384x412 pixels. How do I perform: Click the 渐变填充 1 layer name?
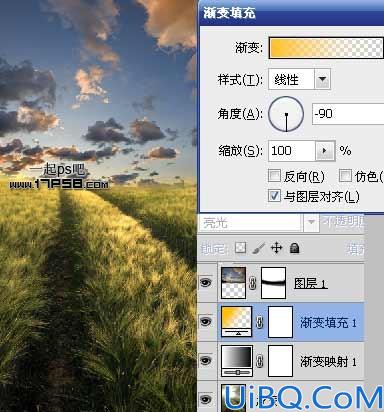click(328, 323)
